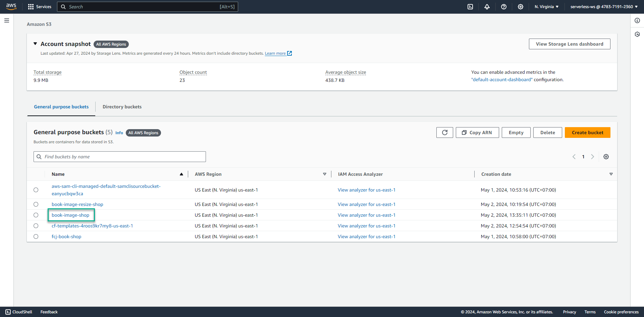Open the N. Virginia region dropdown
This screenshot has height=317, width=644.
[546, 7]
